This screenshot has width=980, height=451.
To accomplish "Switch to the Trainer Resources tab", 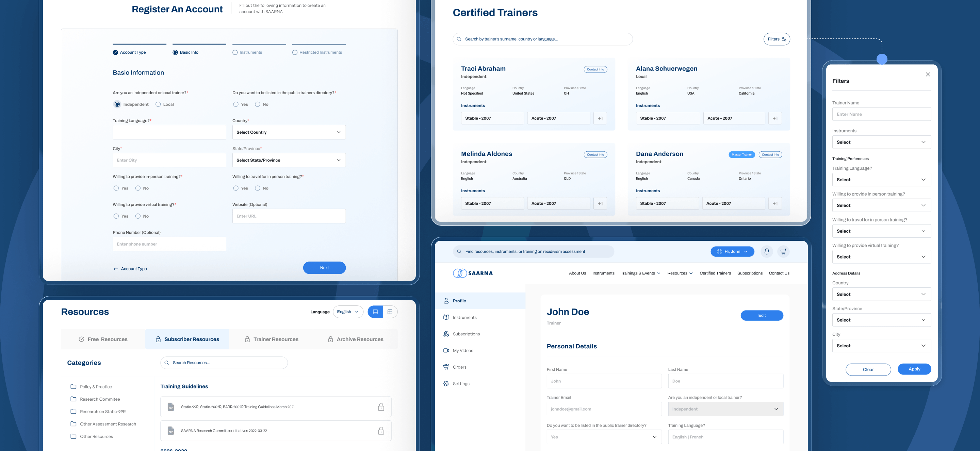I will pos(271,339).
